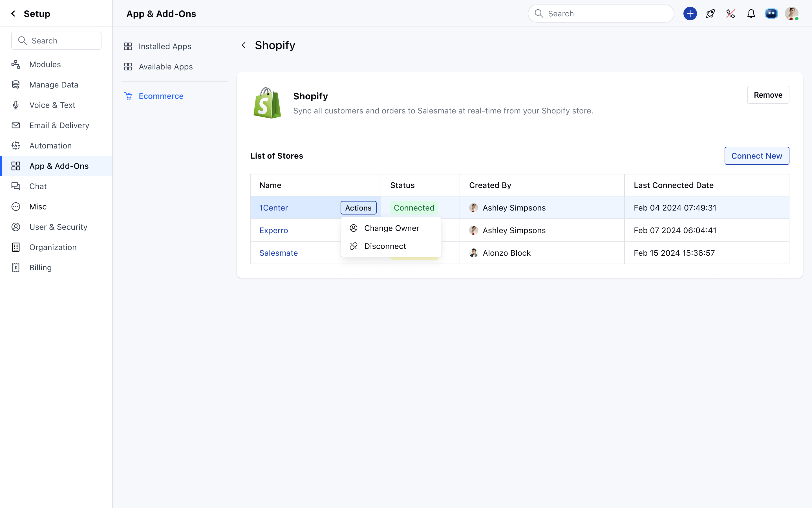
Task: Click the Disconnect unlink icon
Action: [353, 246]
